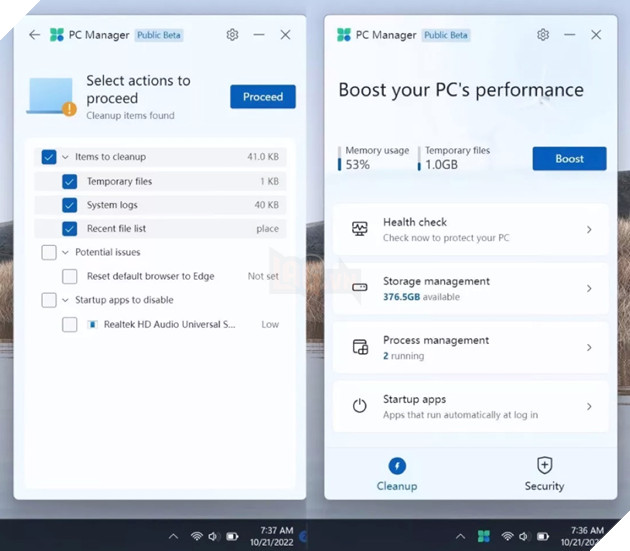Open Wi-Fi status in the right taskbar

tap(507, 536)
